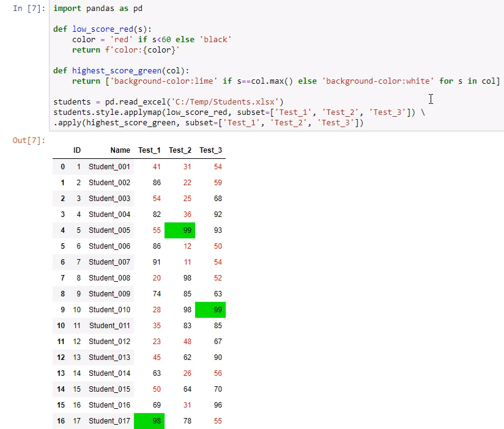This screenshot has height=429, width=504.
Task: Click the Test_1 score 91 for Student_007
Action: (x=157, y=262)
